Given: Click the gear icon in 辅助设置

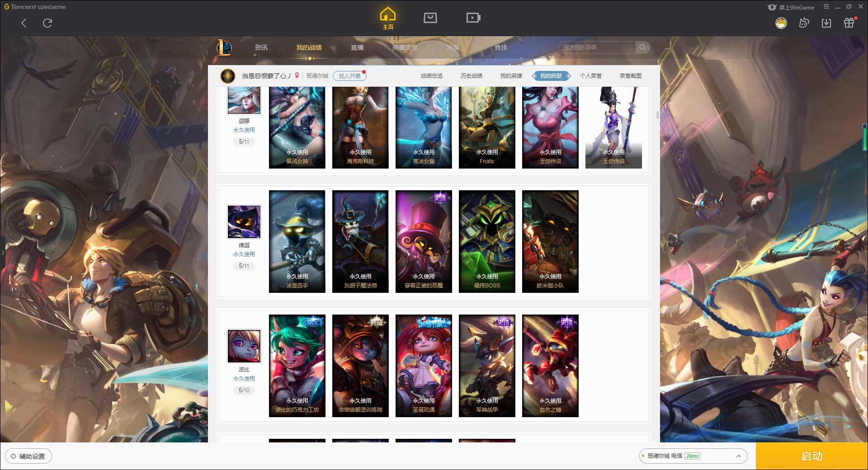Looking at the screenshot, I should tap(13, 456).
